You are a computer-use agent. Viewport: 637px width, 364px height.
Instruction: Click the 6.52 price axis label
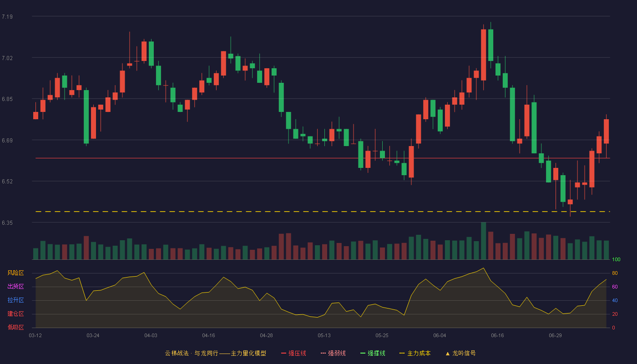(7, 182)
